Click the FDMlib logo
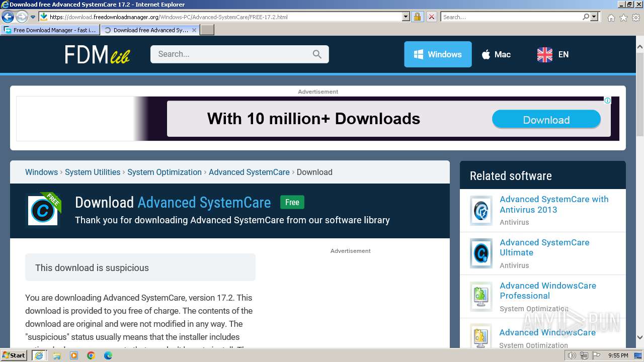 [x=97, y=54]
